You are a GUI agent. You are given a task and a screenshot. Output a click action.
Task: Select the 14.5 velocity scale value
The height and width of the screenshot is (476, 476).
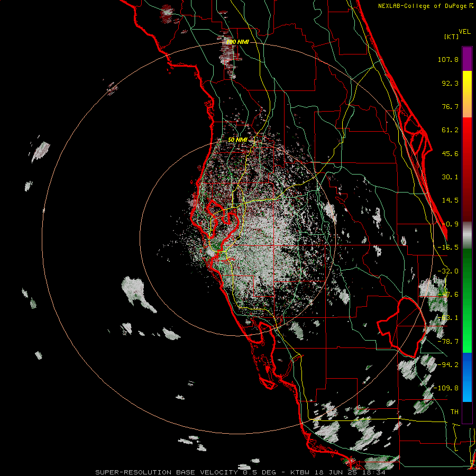(450, 200)
